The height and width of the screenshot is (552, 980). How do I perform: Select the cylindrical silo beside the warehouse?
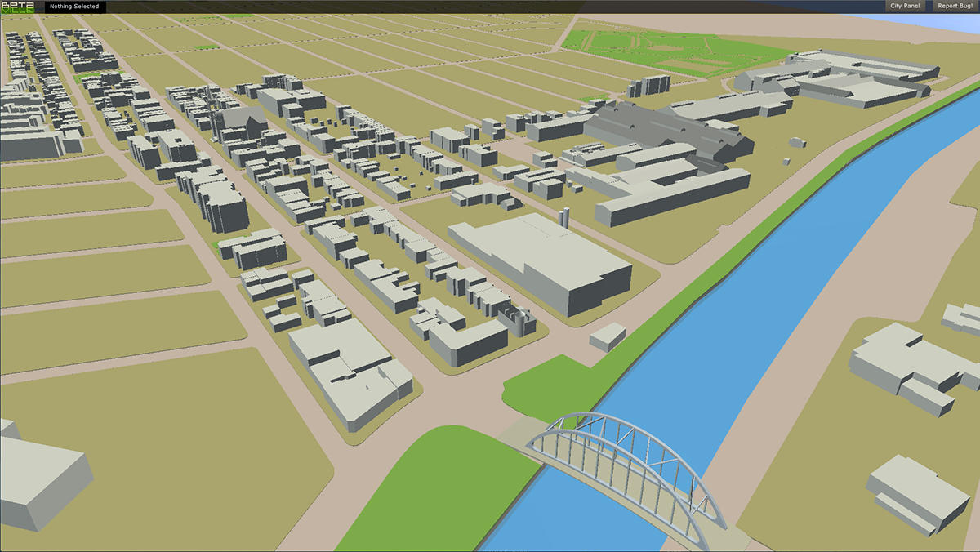point(563,218)
